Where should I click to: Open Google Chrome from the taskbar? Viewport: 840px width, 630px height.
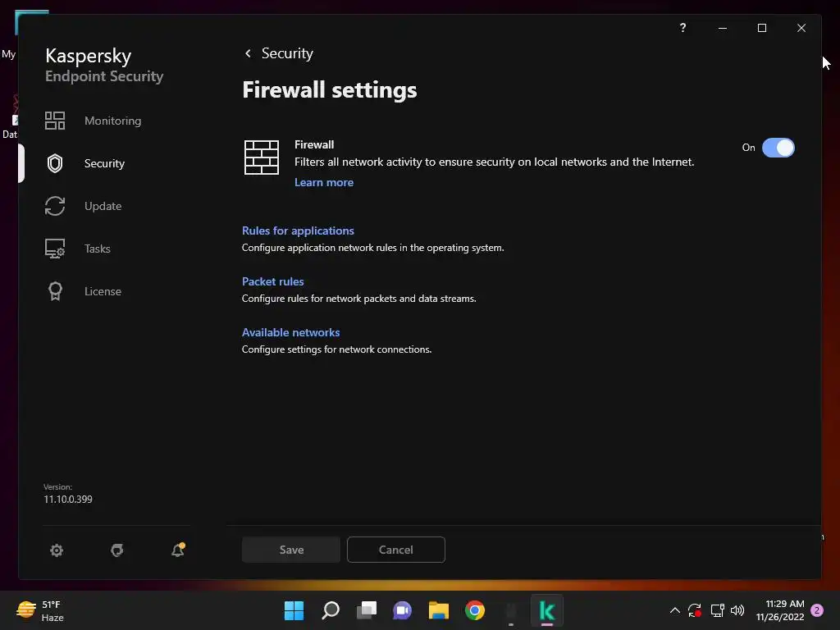pos(475,610)
